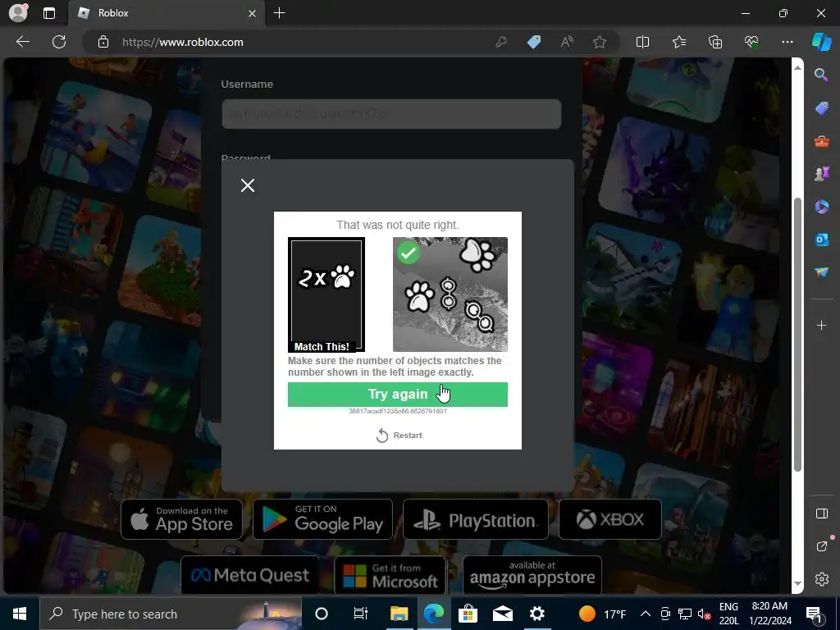Show hidden system tray icons
The height and width of the screenshot is (630, 840).
[x=646, y=614]
